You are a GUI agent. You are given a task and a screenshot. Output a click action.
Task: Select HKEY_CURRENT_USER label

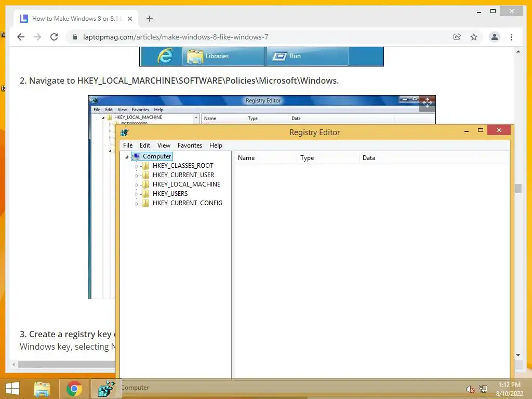pyautogui.click(x=183, y=175)
